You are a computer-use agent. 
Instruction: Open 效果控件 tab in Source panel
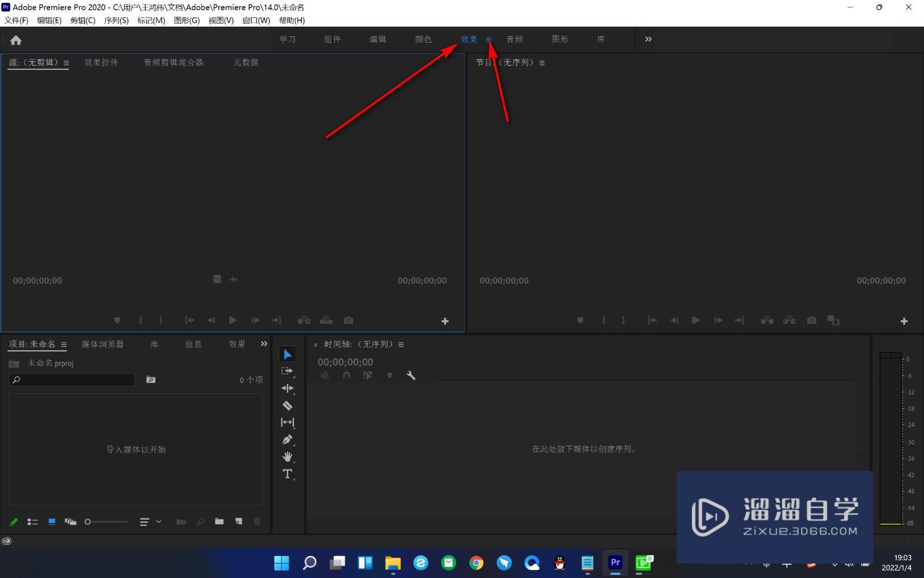101,62
